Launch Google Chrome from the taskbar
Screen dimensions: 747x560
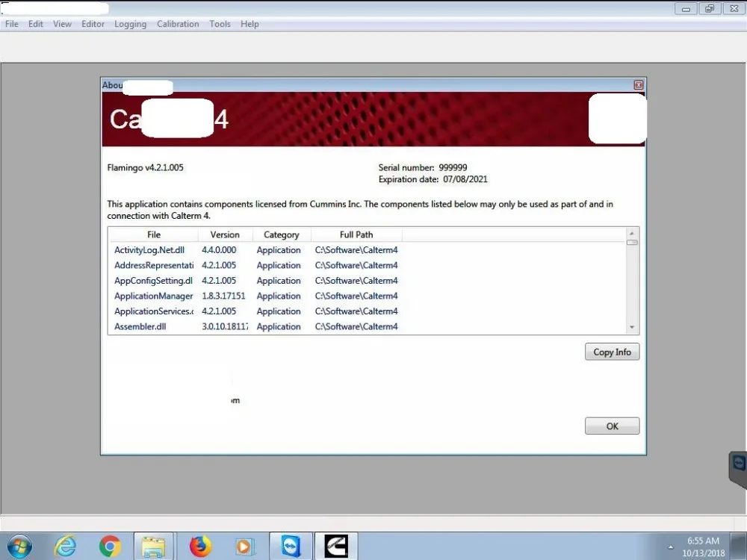pyautogui.click(x=110, y=546)
